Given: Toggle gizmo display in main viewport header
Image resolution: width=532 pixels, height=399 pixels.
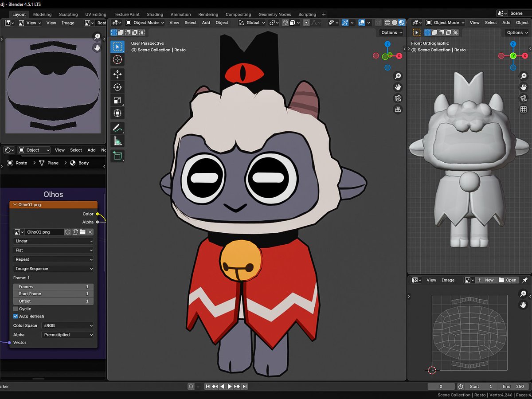Looking at the screenshot, I should [x=345, y=23].
